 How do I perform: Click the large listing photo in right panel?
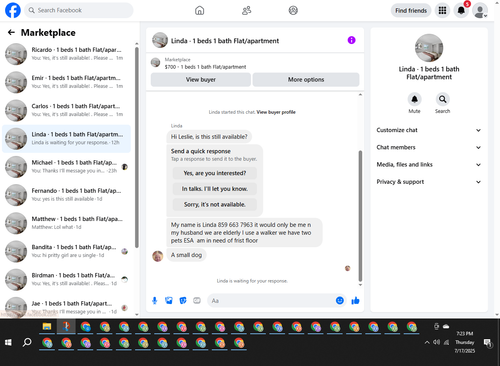429,48
